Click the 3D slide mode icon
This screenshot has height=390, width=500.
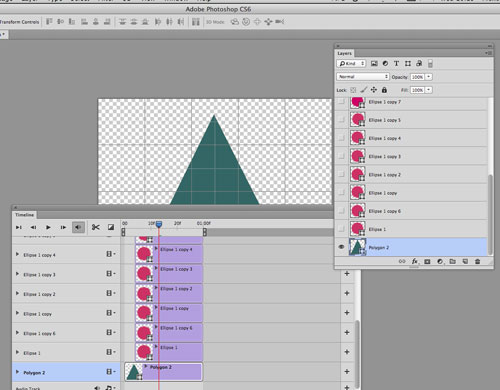[x=268, y=22]
